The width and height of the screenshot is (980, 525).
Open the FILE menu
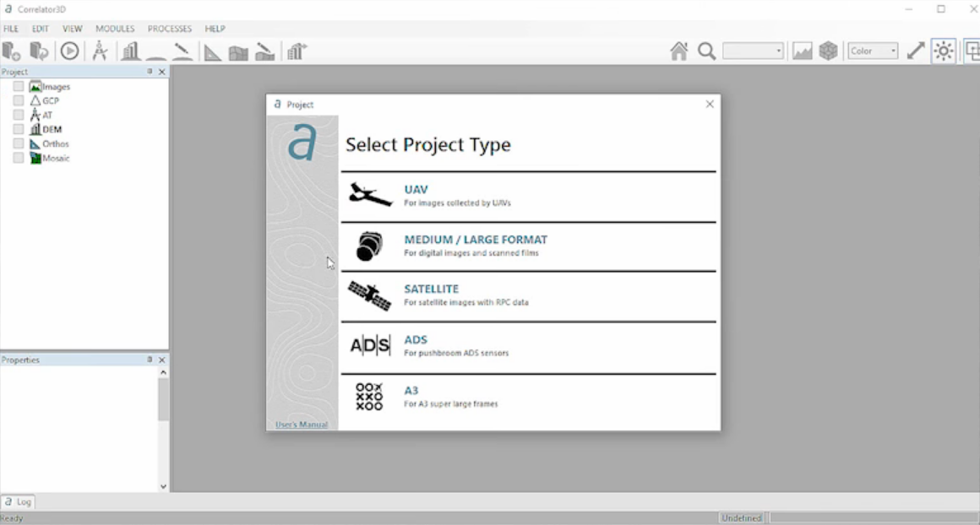coord(11,29)
